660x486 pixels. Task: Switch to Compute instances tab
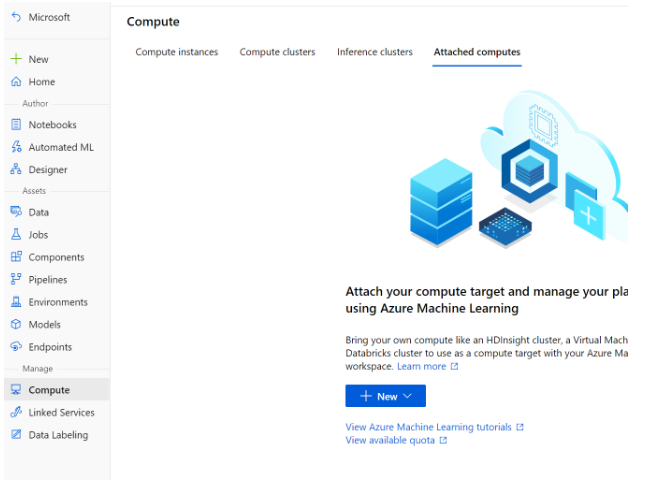click(x=176, y=52)
